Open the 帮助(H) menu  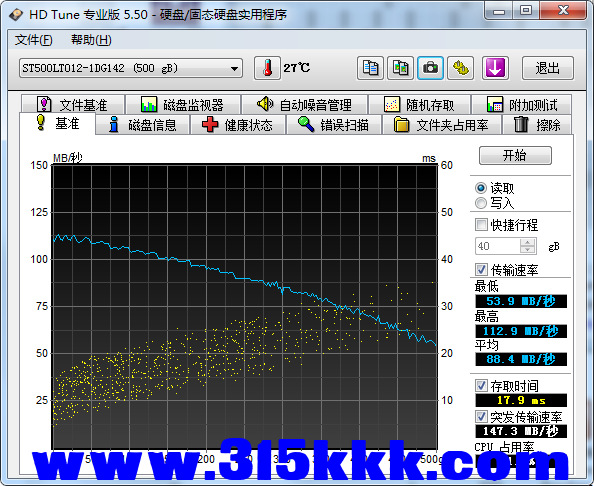click(x=91, y=40)
